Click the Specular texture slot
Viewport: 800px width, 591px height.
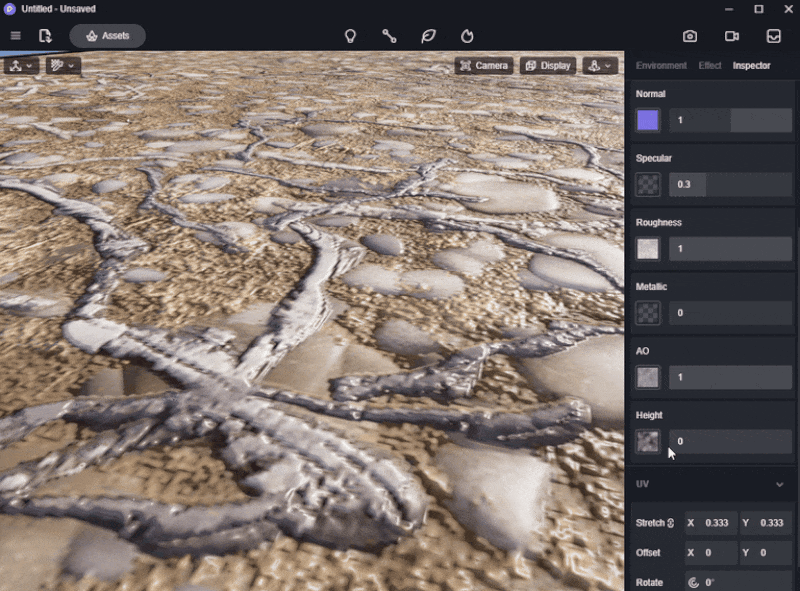648,185
